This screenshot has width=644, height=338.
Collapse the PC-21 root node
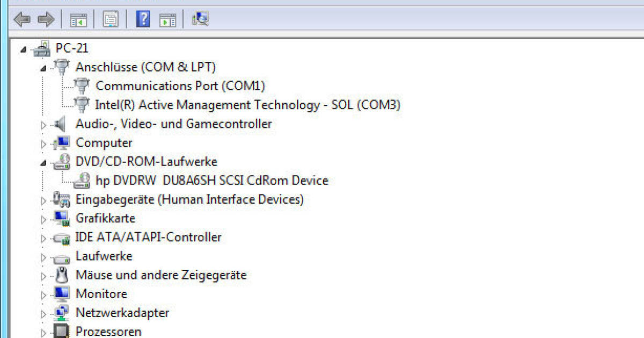pos(23,49)
